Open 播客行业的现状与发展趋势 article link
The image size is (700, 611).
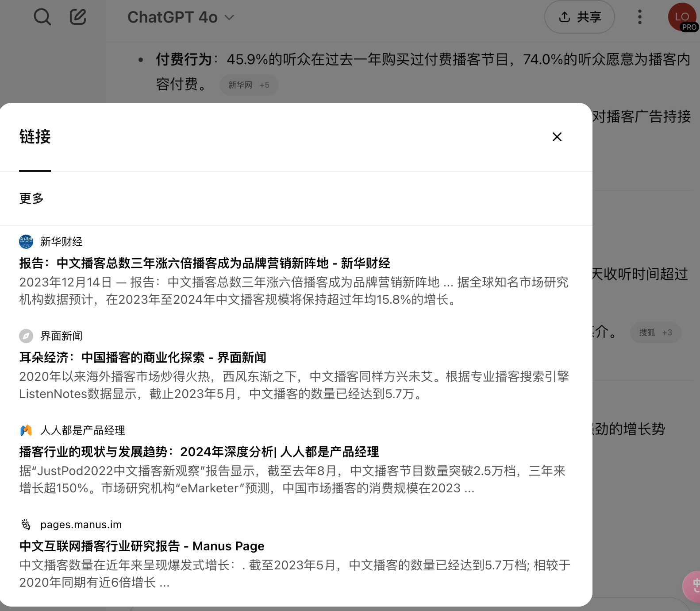tap(199, 452)
